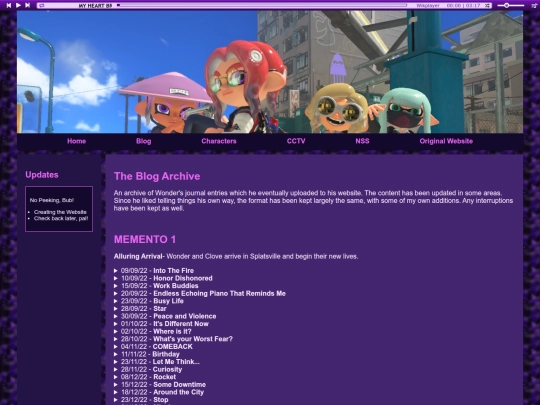
Task: Expand the Let Me Think... entry
Action: (157, 362)
